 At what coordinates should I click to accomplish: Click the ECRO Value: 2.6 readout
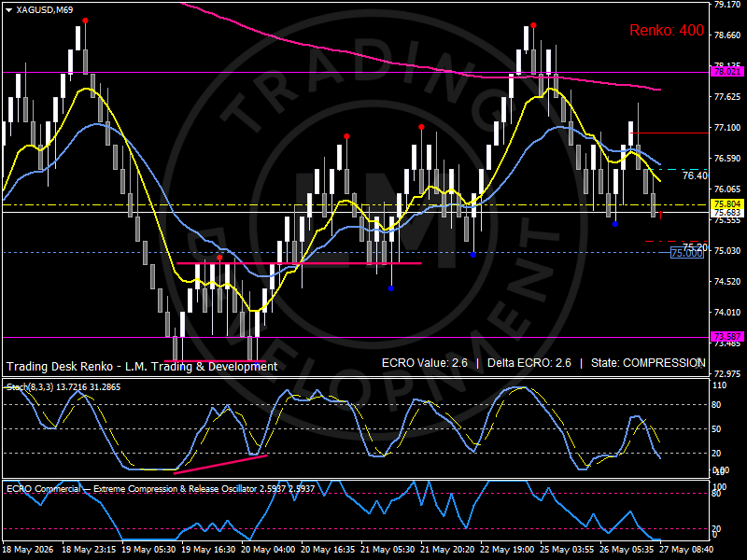click(x=425, y=363)
